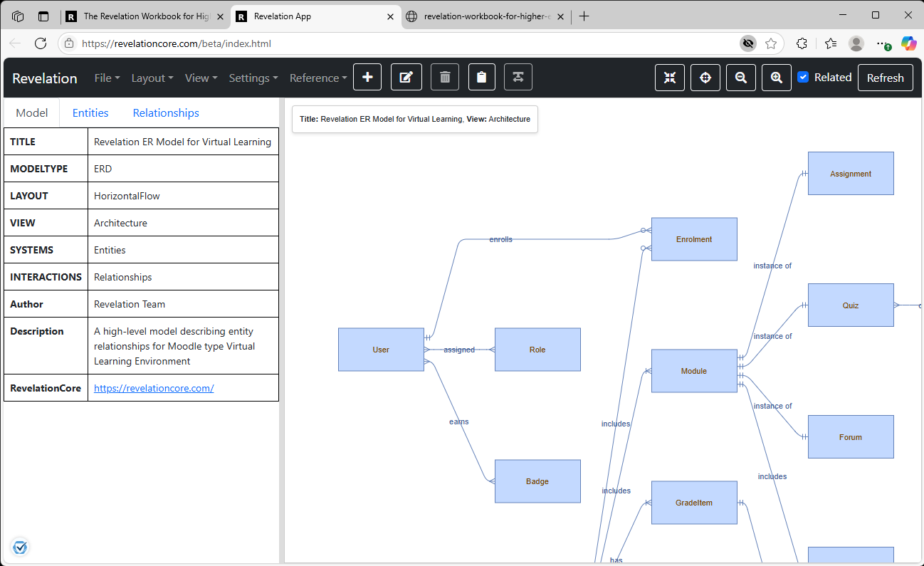
Task: Click the Center diagram target icon
Action: 705,77
